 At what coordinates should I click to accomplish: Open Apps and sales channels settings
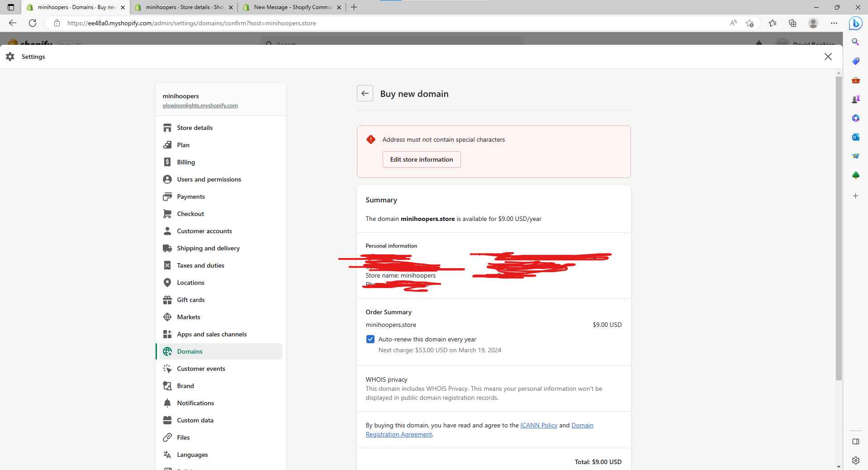point(220,334)
